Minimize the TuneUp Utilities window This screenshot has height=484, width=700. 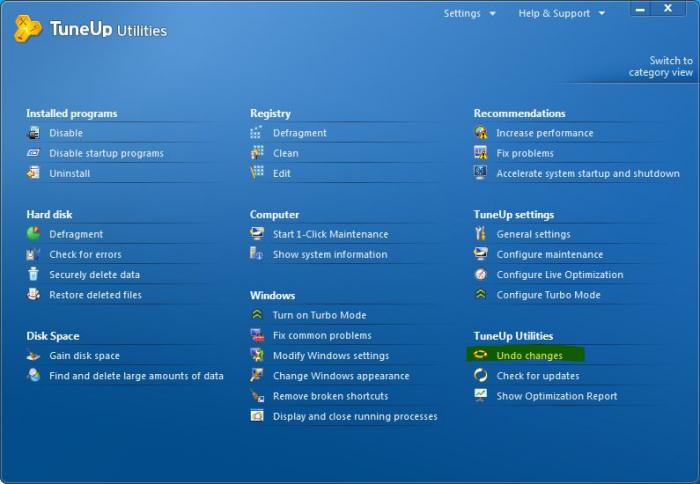[x=640, y=9]
